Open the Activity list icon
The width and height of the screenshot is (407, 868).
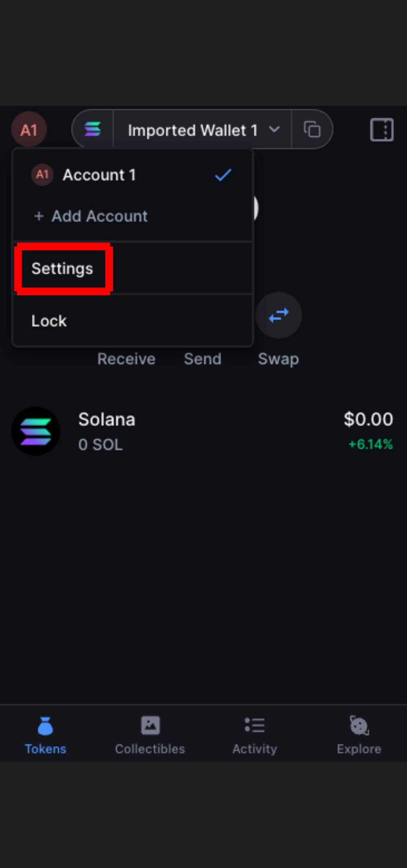click(x=255, y=725)
